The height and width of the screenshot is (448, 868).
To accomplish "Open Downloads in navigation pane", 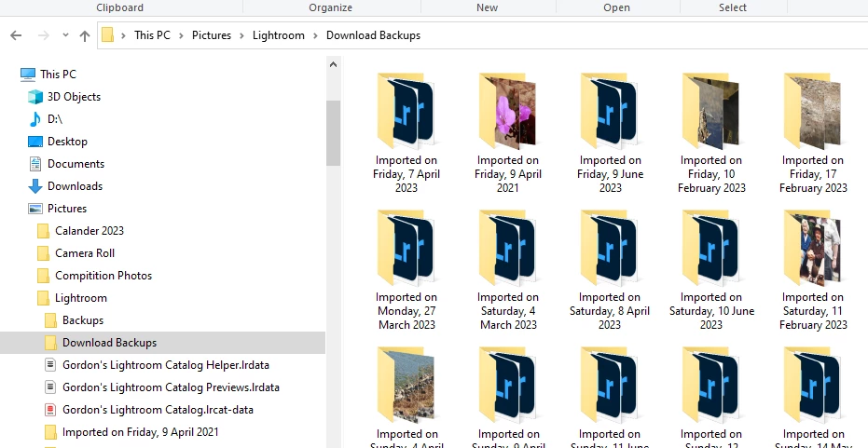I will coord(75,186).
